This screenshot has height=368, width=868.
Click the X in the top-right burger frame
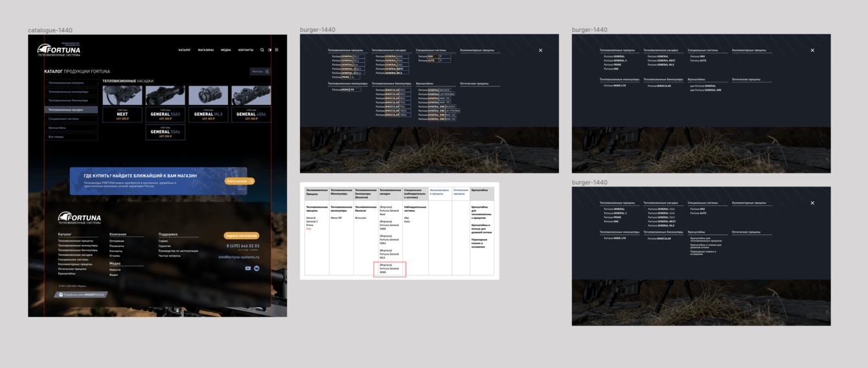coord(812,50)
